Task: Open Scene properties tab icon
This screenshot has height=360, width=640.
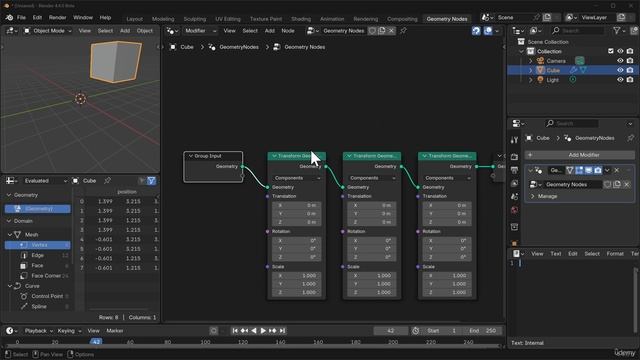Action: tap(514, 197)
